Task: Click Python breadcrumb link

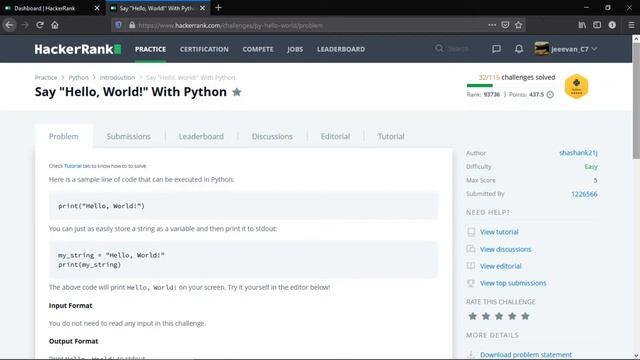Action: (78, 78)
